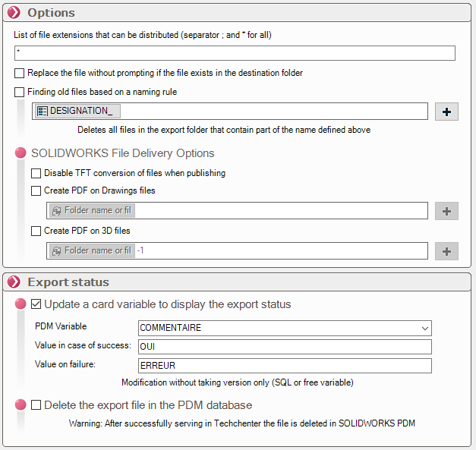Uncheck Update a card variable checkbox
The height and width of the screenshot is (450, 476).
[x=36, y=304]
